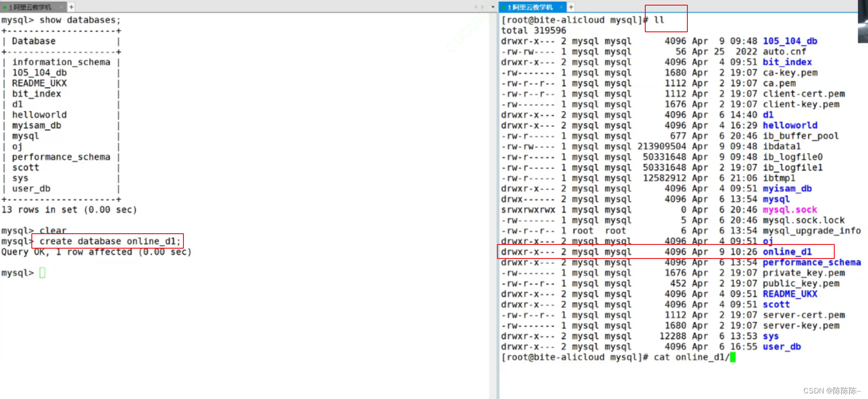Screen dimensions: 868x399
Task: Select sys in the databases table
Action: pos(20,178)
